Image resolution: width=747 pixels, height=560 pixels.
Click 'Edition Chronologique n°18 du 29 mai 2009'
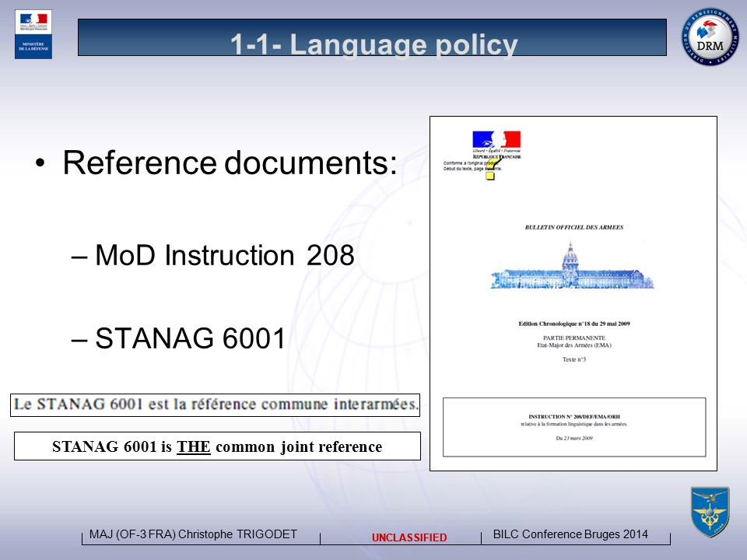pos(574,324)
